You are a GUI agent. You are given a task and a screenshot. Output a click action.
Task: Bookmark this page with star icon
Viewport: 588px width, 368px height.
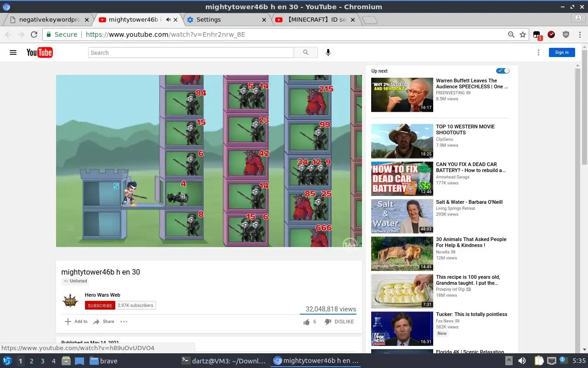(522, 34)
